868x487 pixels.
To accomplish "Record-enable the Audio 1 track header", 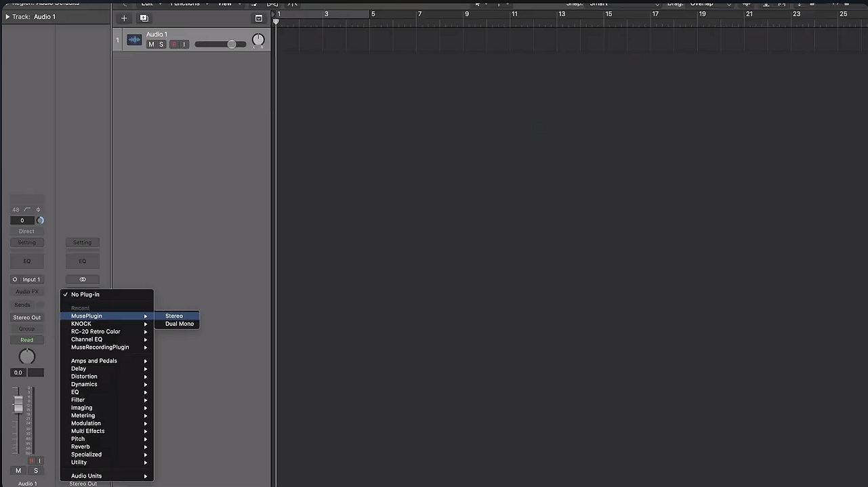I will coord(174,45).
